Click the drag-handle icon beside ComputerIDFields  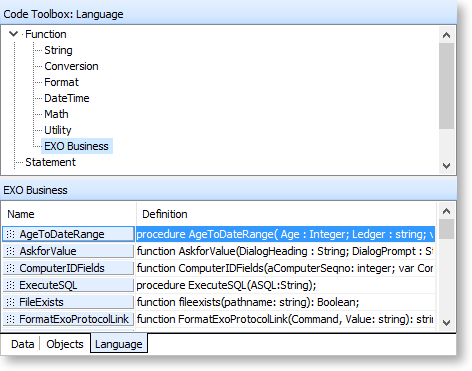pyautogui.click(x=10, y=268)
